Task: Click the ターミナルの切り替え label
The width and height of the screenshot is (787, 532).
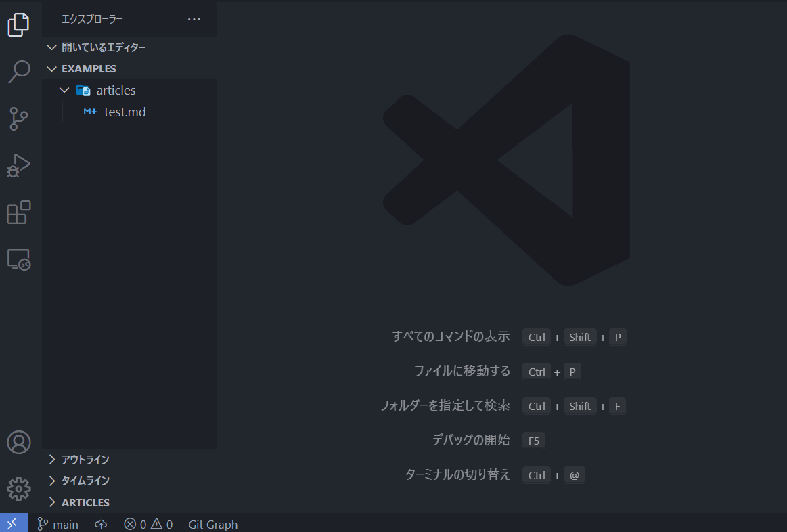Action: [457, 474]
